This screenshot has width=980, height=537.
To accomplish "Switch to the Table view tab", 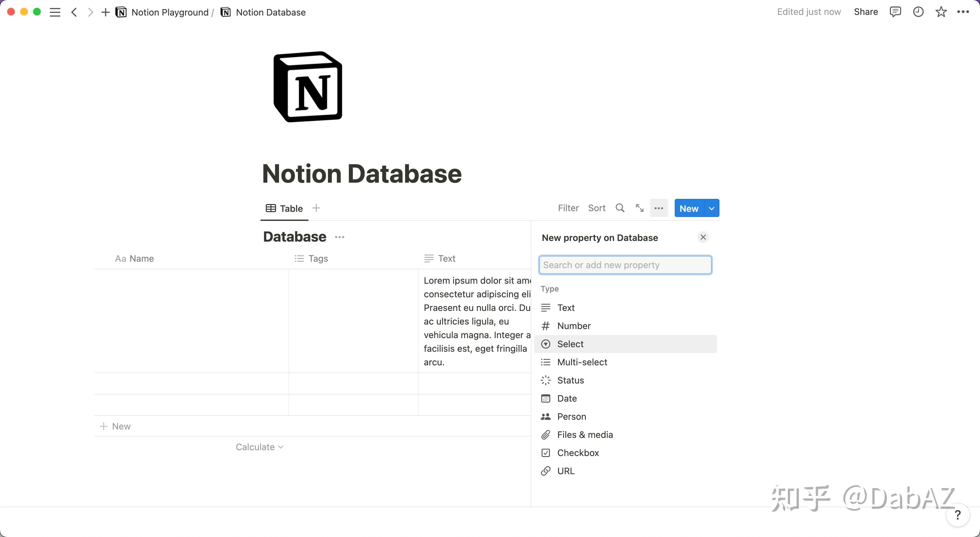I will tap(284, 208).
